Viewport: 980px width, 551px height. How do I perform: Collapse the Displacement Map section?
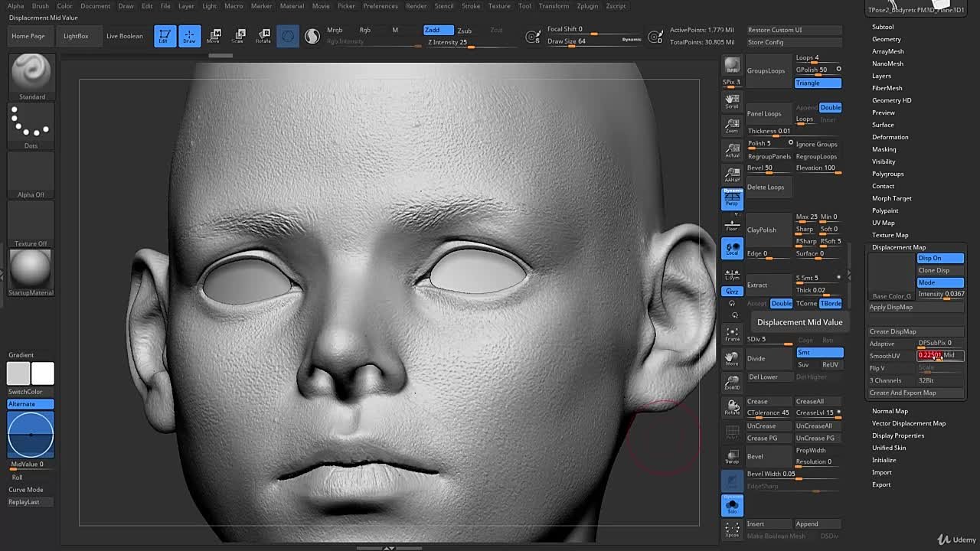(898, 247)
